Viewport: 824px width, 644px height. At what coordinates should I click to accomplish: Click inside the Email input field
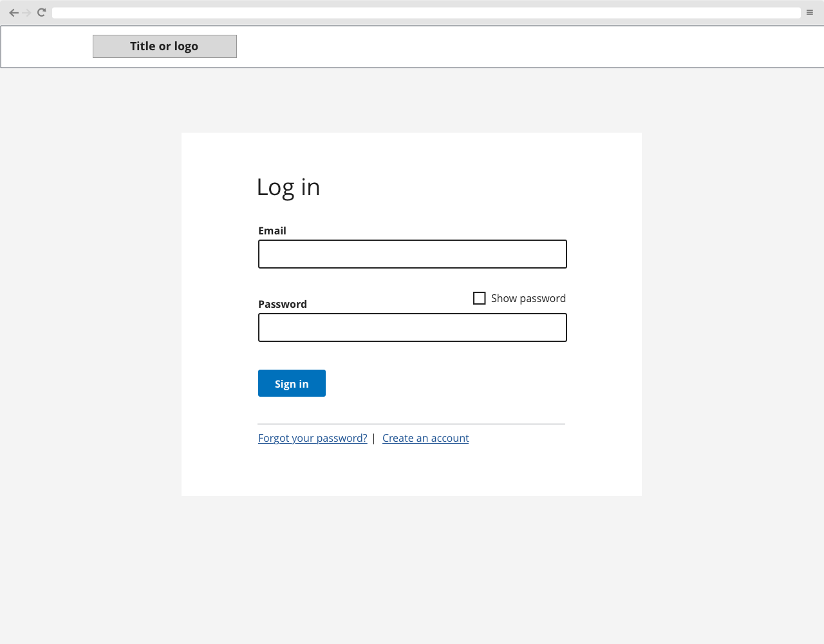412,254
